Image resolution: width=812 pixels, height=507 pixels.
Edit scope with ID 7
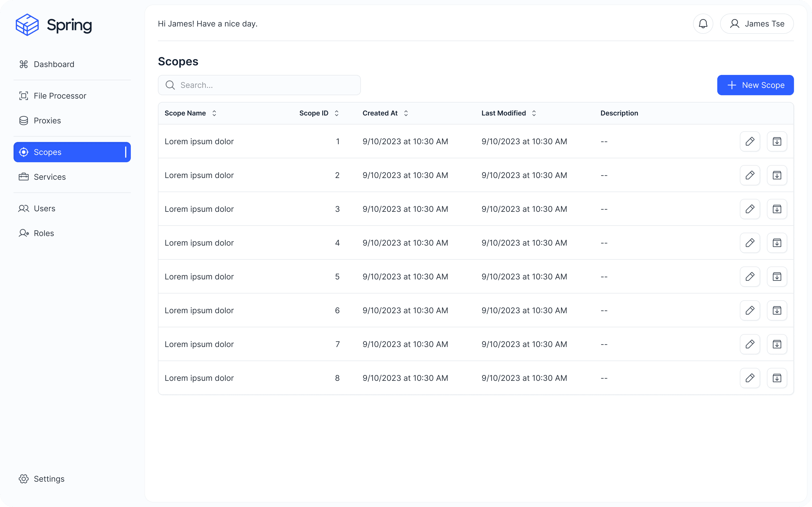(750, 344)
